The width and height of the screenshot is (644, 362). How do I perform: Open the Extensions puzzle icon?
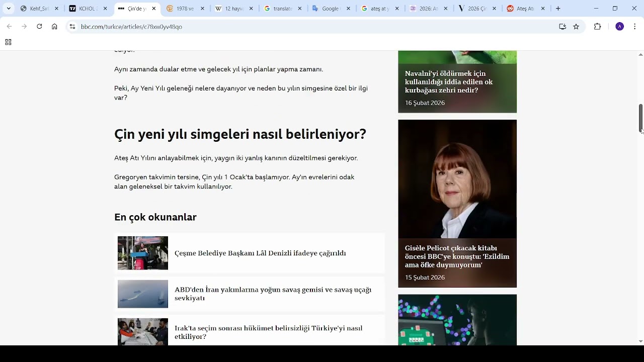(598, 27)
